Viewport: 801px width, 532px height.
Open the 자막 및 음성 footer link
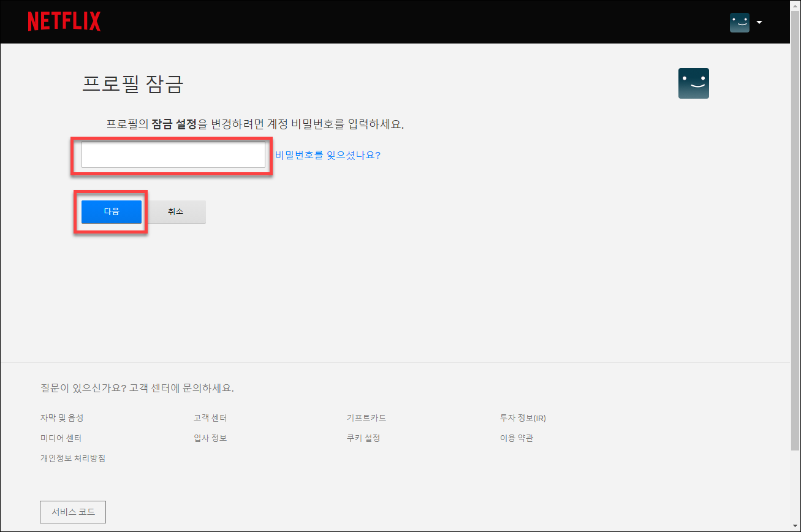pyautogui.click(x=62, y=418)
